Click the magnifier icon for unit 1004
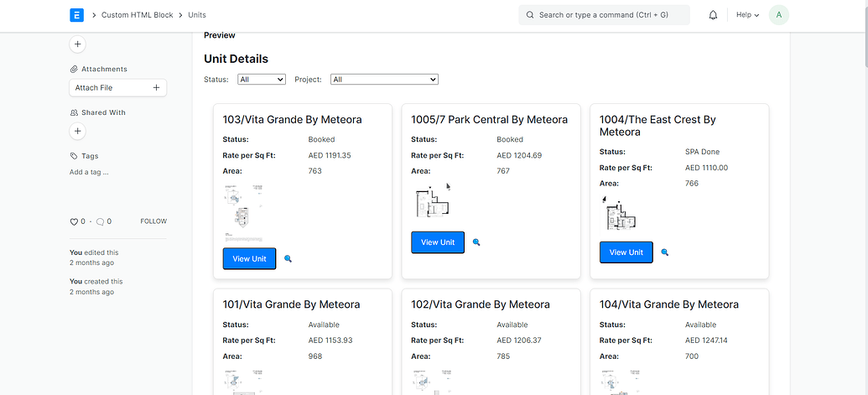The width and height of the screenshot is (868, 395). [665, 252]
